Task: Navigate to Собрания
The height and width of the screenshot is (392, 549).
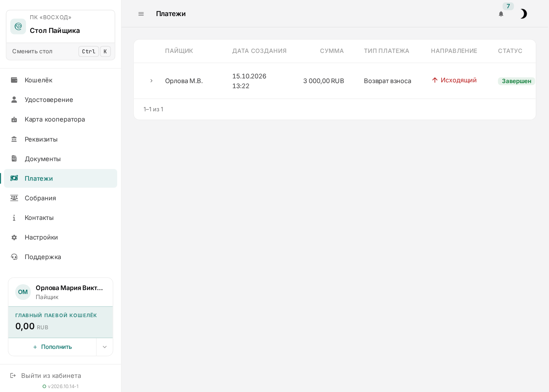Action: 60,198
